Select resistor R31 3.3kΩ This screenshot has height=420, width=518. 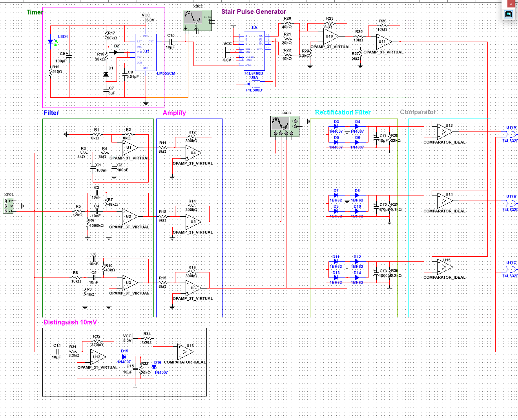[x=73, y=351]
